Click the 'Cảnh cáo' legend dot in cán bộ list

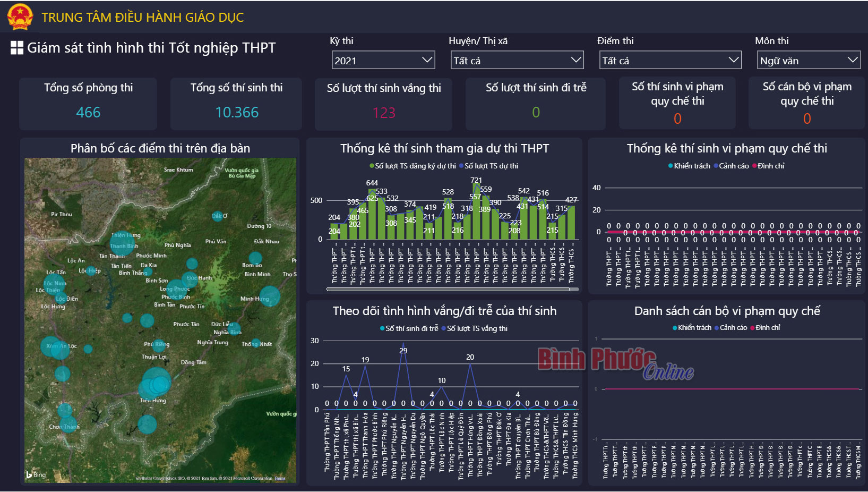717,328
